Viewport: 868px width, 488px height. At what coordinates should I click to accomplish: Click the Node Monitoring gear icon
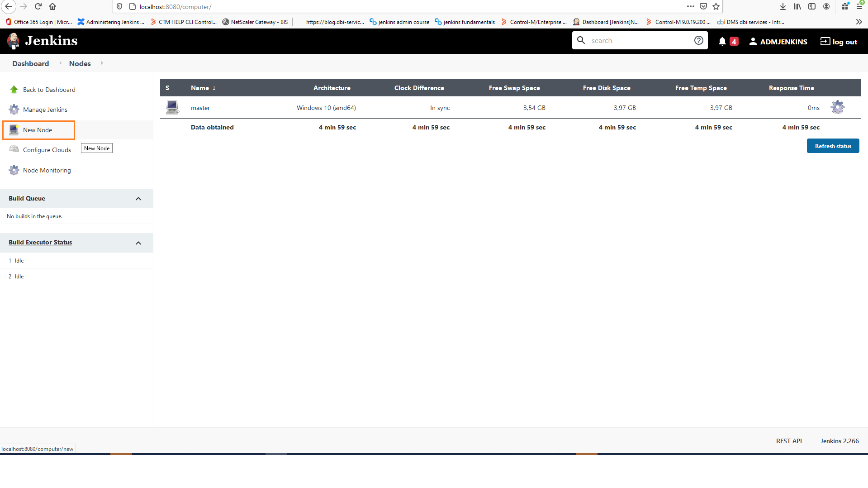[x=14, y=170]
